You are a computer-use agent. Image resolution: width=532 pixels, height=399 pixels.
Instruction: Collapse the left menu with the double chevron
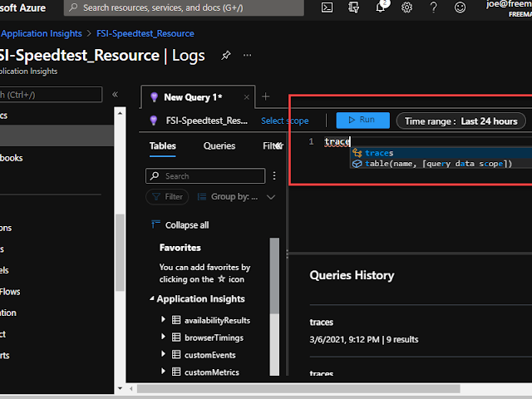(115, 94)
